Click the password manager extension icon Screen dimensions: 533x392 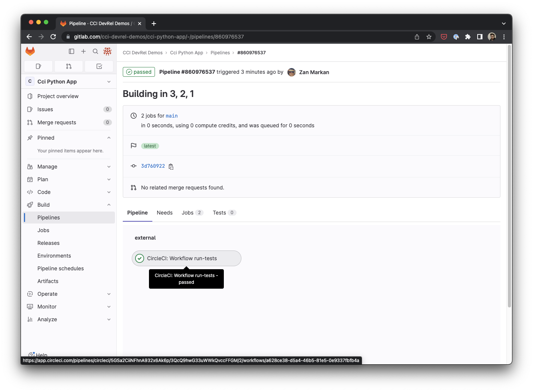pos(456,37)
